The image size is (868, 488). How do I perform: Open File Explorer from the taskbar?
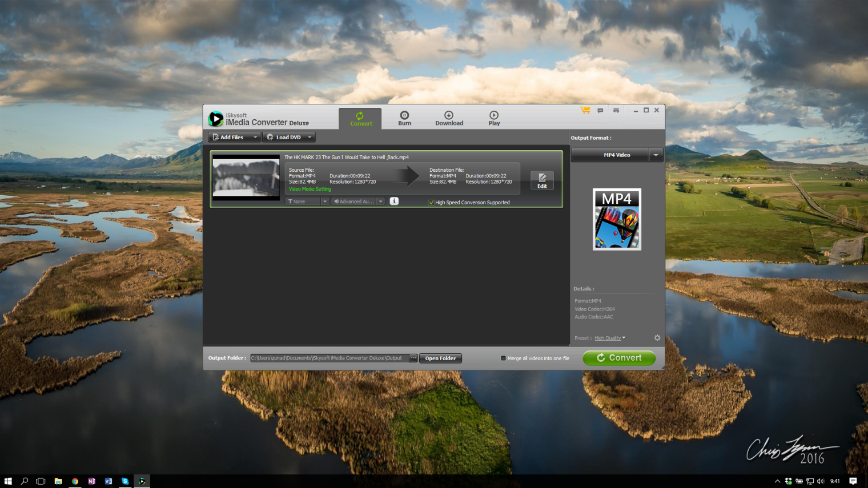tap(58, 481)
